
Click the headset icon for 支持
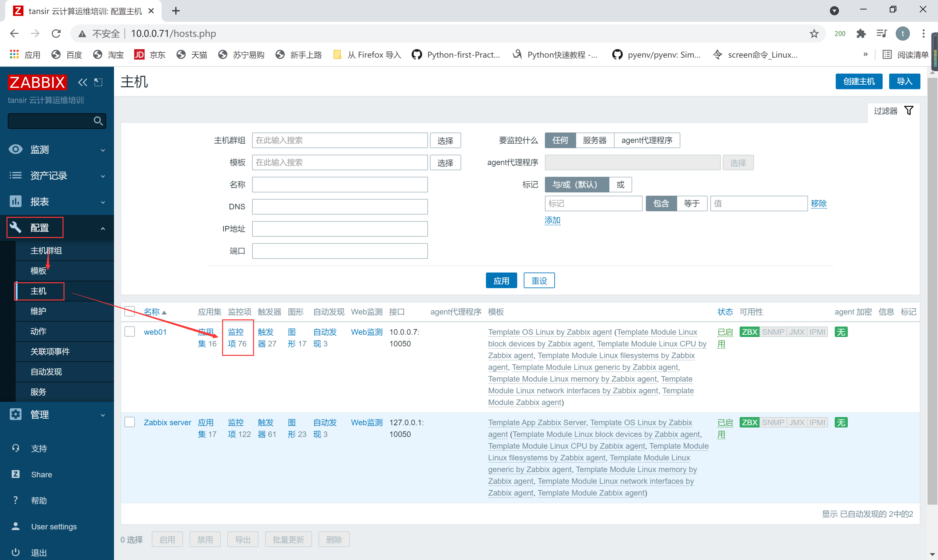point(16,448)
